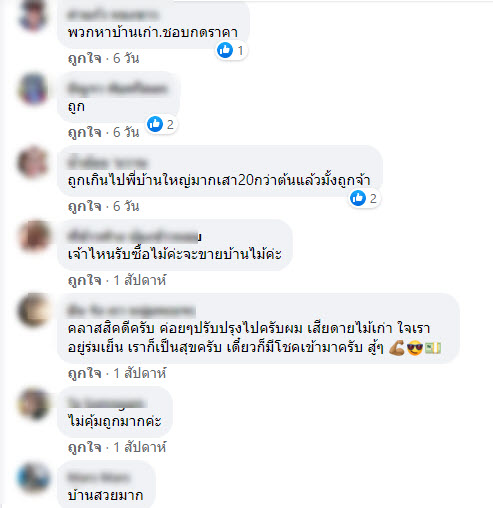This screenshot has width=493, height=508.
Task: Click the blurred author name on the 'บ้านสวยมาก' comment
Action: [98, 477]
